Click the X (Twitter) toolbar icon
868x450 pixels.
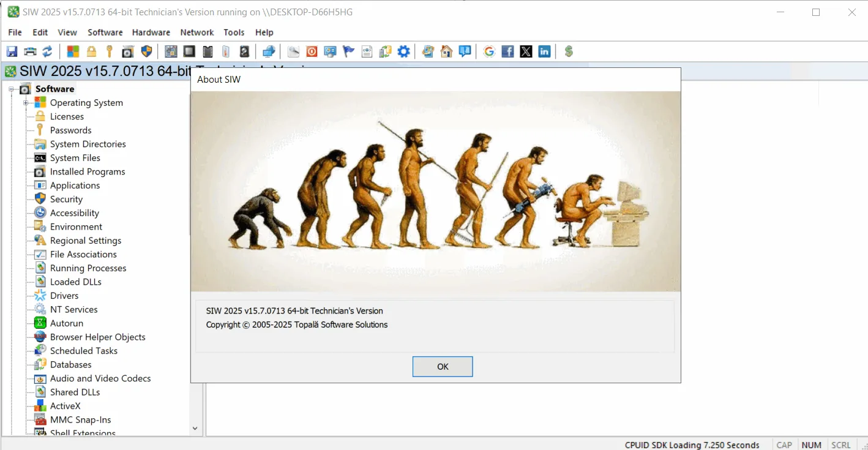526,51
